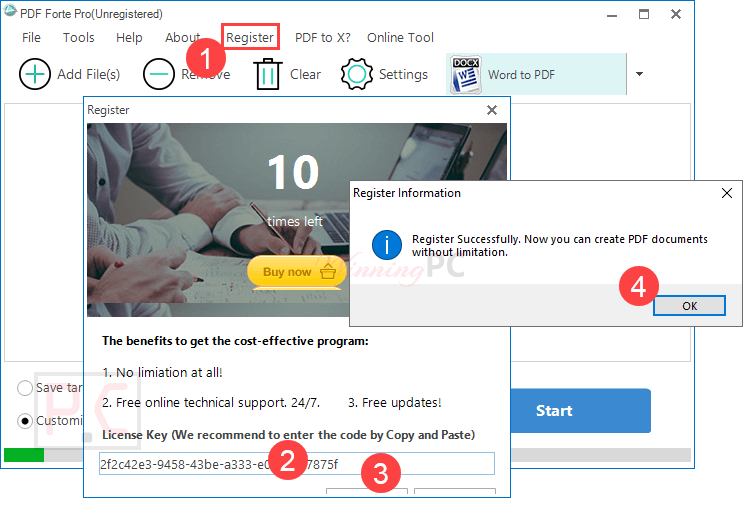
Task: Click the basket icon on Buy now
Action: click(x=326, y=272)
